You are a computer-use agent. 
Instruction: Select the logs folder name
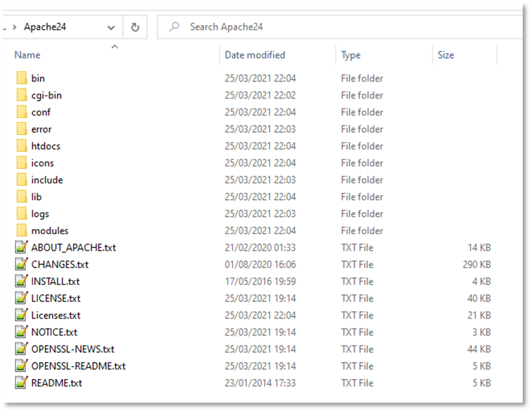40,214
